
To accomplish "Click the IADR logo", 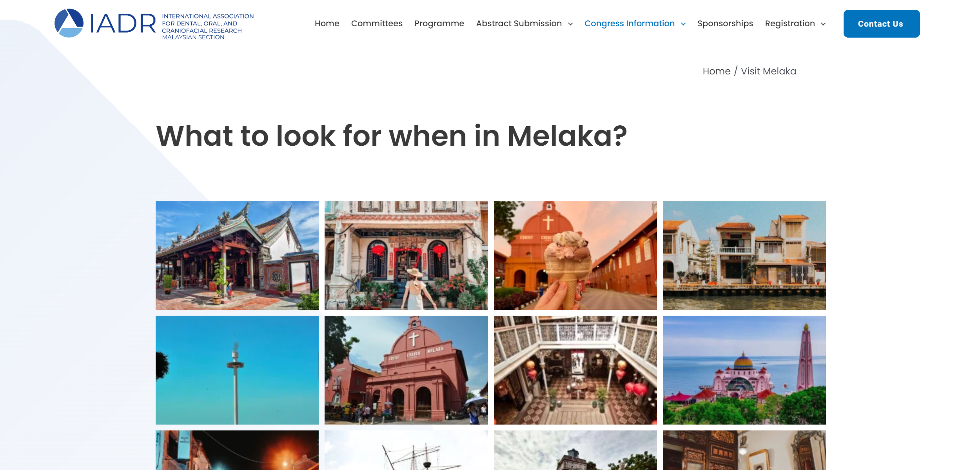I will [154, 23].
